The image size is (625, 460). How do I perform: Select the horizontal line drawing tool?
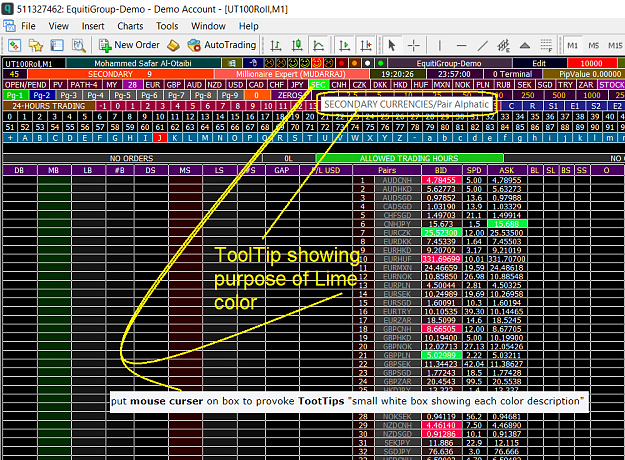[x=461, y=45]
